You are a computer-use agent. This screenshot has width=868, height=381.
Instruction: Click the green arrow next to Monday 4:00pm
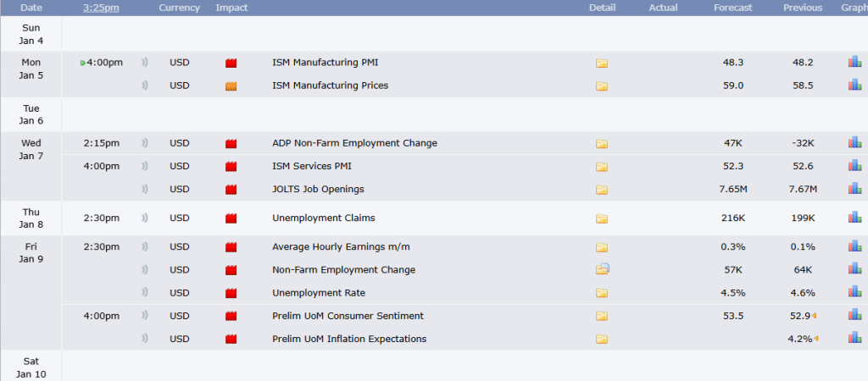coord(82,63)
